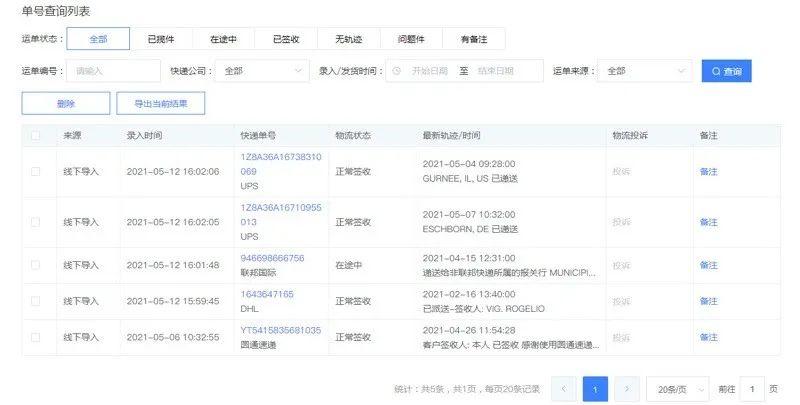Toggle the select-all header checkbox
800x405 pixels.
point(35,136)
